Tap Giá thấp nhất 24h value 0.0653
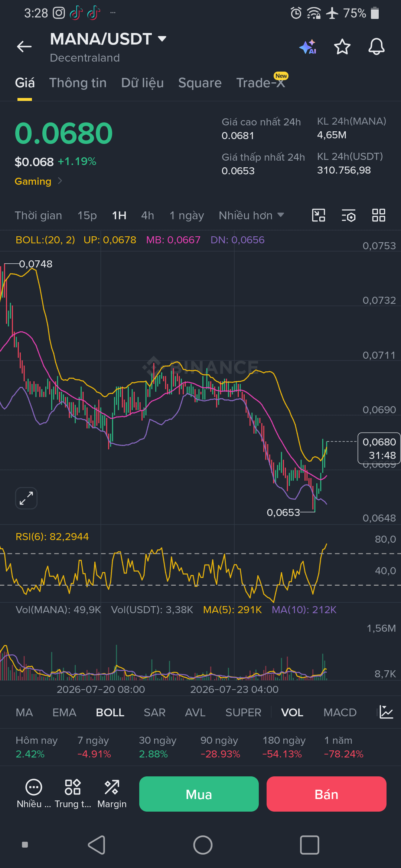Viewport: 401px width, 868px height. click(x=238, y=171)
